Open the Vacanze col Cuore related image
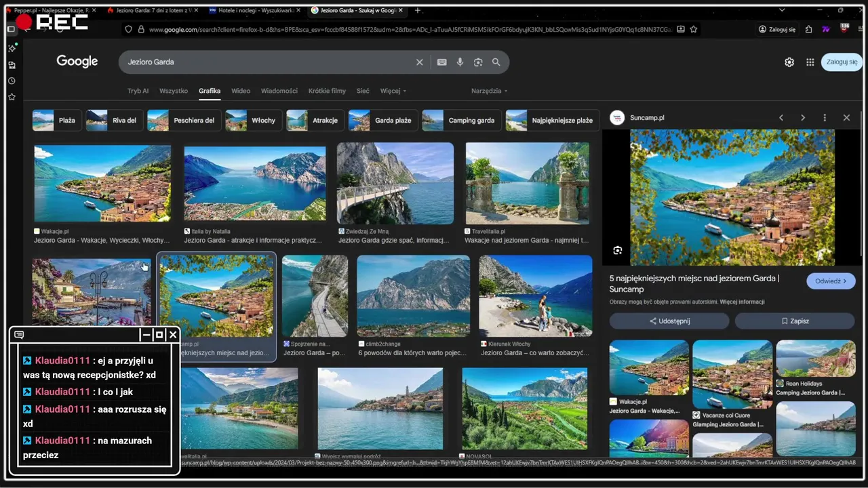868x488 pixels. coord(732,374)
